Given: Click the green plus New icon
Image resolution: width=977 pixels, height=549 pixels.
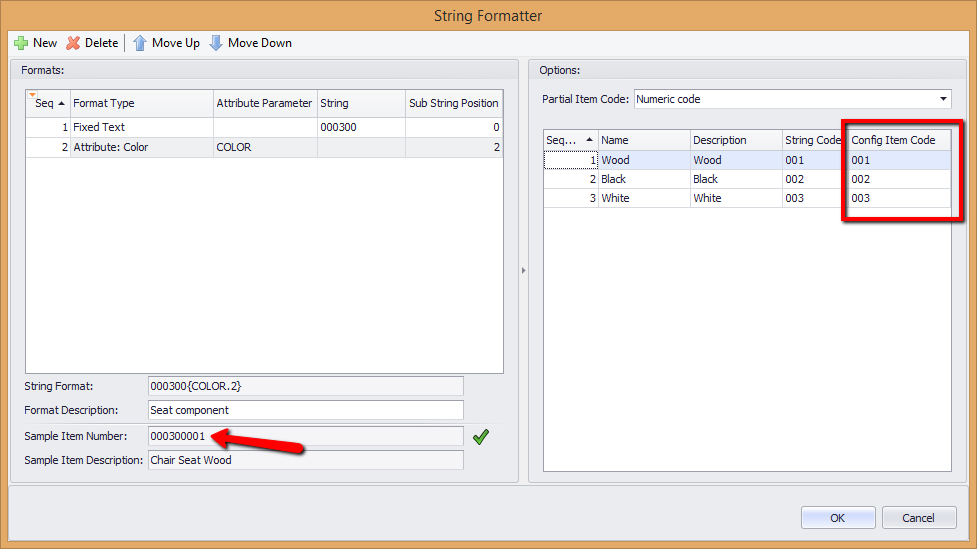Looking at the screenshot, I should coord(21,43).
